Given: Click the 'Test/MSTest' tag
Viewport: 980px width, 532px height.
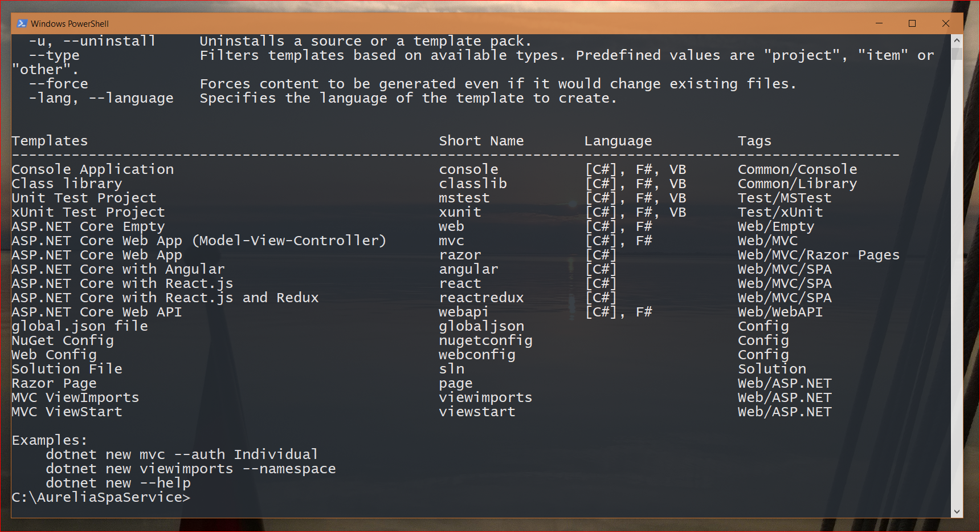Looking at the screenshot, I should coord(785,198).
